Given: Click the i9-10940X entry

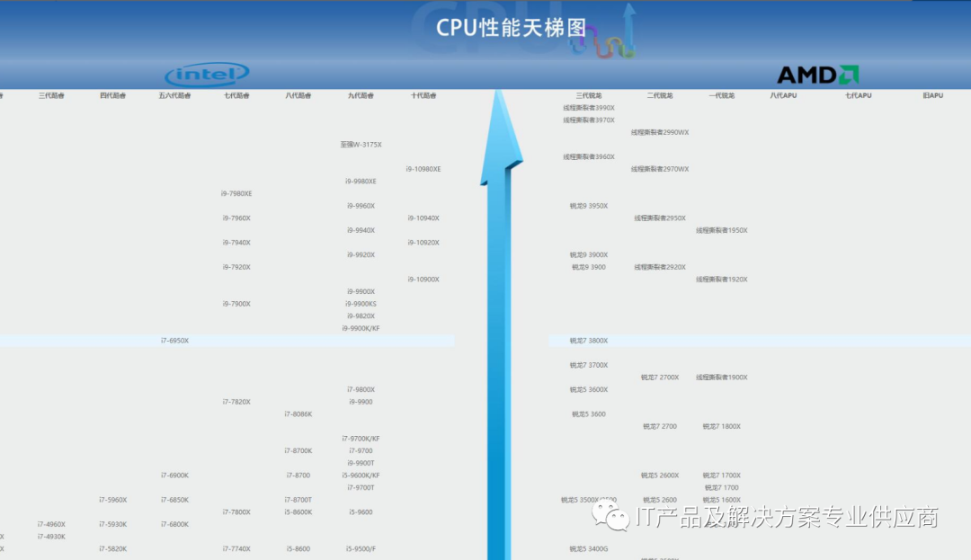Looking at the screenshot, I should tap(423, 218).
